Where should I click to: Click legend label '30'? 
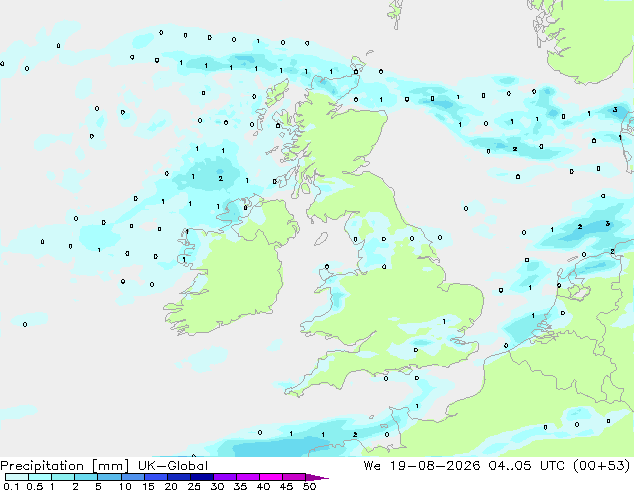click(x=217, y=486)
